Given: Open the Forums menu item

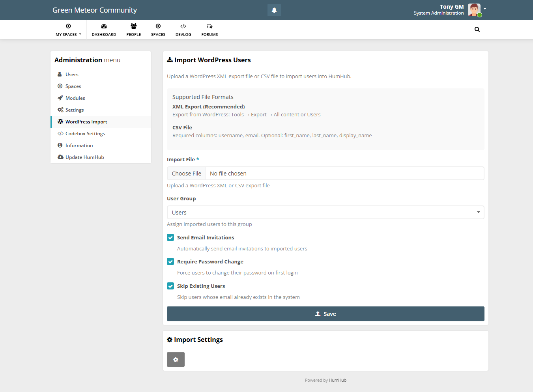Looking at the screenshot, I should pyautogui.click(x=209, y=30).
